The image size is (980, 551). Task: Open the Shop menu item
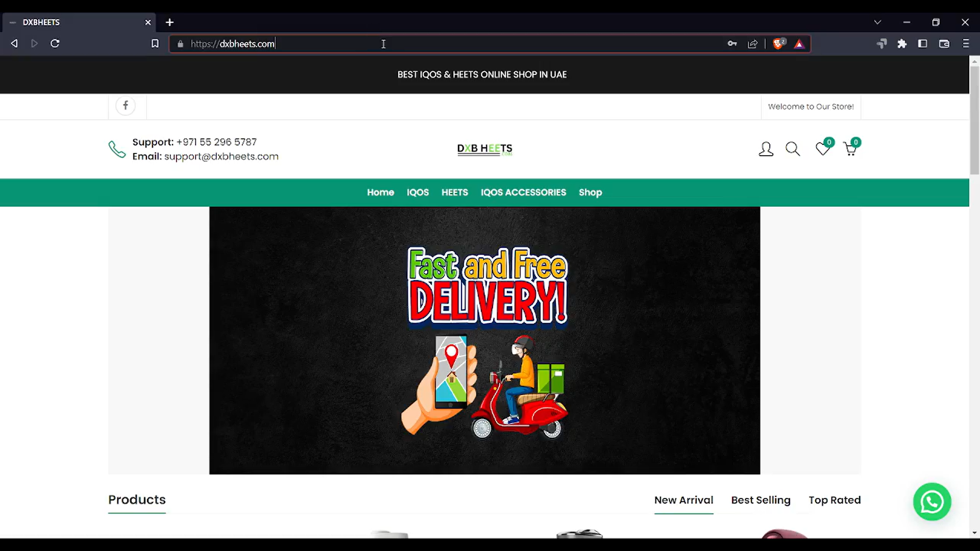click(x=590, y=192)
